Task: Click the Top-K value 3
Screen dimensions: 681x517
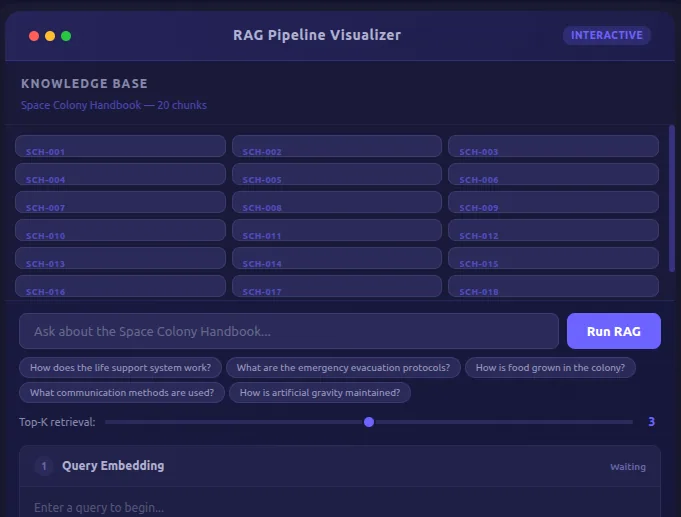Action: coord(651,422)
